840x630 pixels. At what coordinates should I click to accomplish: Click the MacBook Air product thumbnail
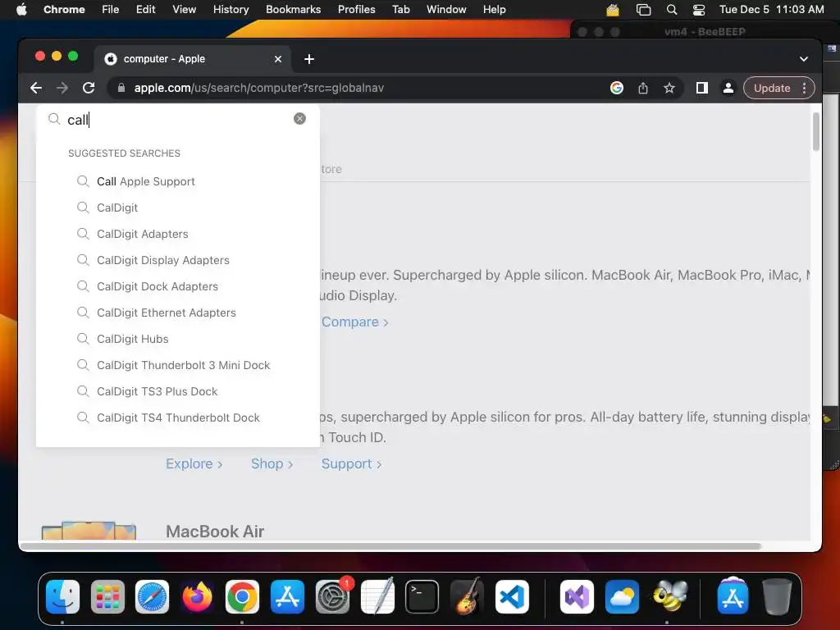pyautogui.click(x=89, y=531)
